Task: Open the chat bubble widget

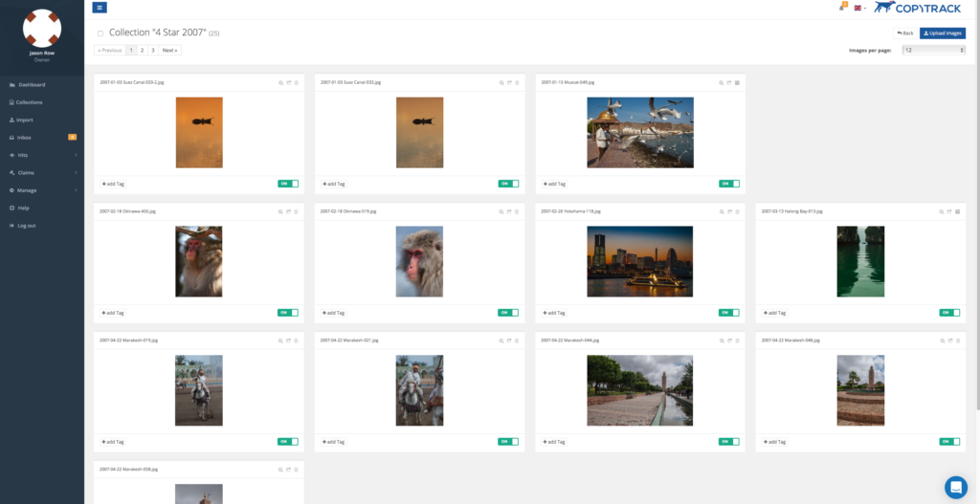Action: pyautogui.click(x=956, y=487)
